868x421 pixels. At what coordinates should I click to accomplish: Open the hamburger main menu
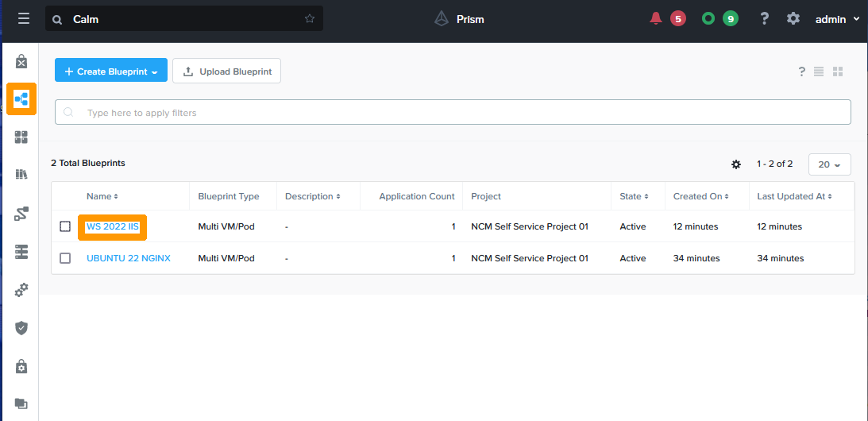24,18
